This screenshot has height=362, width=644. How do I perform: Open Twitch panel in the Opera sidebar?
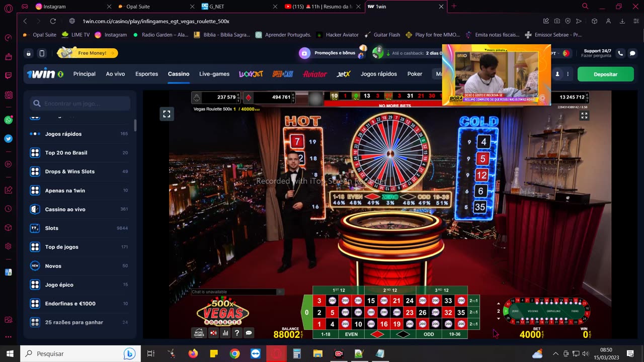(x=8, y=75)
